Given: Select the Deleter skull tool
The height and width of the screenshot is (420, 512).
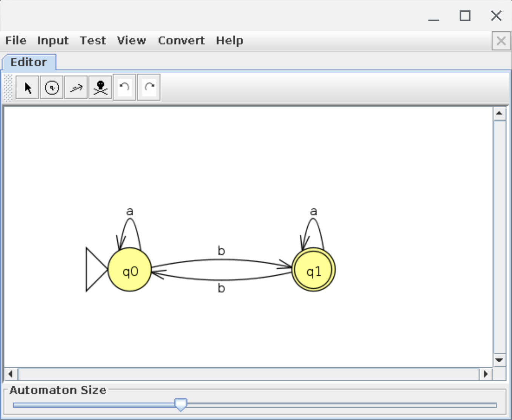Looking at the screenshot, I should point(100,88).
